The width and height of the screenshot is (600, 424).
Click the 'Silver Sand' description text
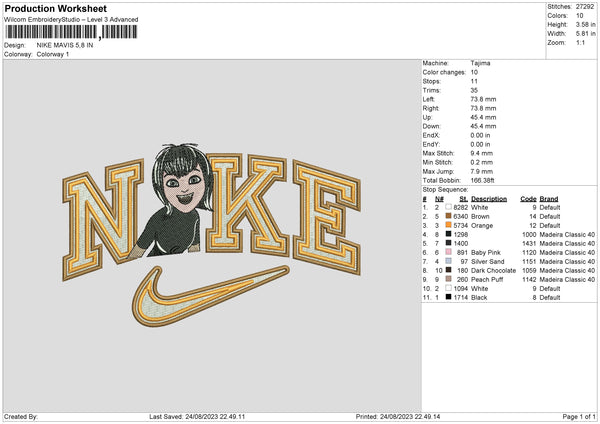[x=488, y=262]
